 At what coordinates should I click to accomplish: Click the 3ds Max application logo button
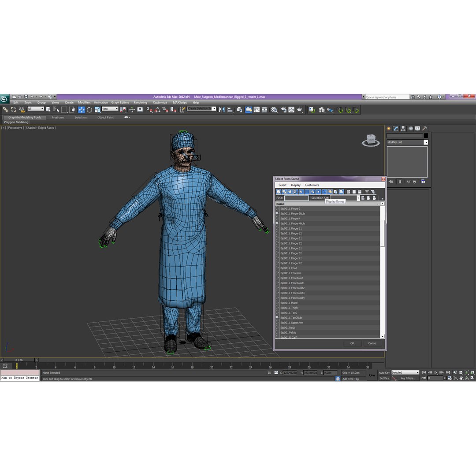4,98
